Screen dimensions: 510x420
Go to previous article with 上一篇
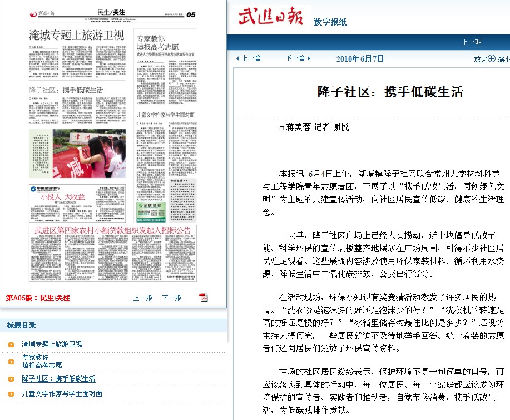click(x=249, y=58)
